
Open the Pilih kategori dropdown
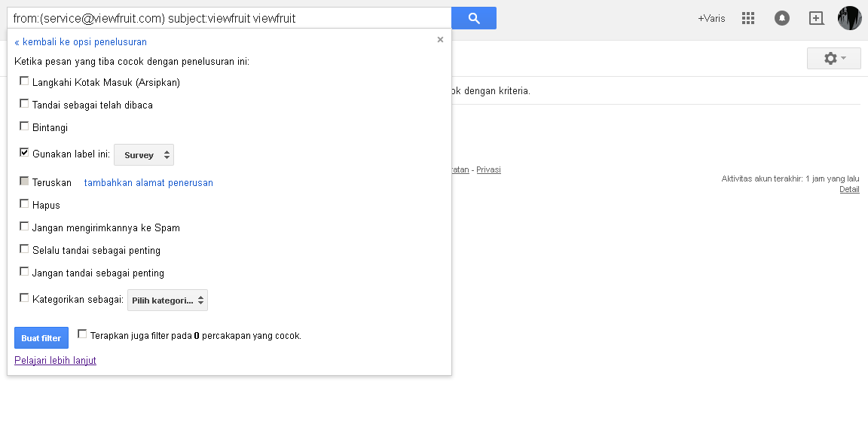pyautogui.click(x=167, y=300)
